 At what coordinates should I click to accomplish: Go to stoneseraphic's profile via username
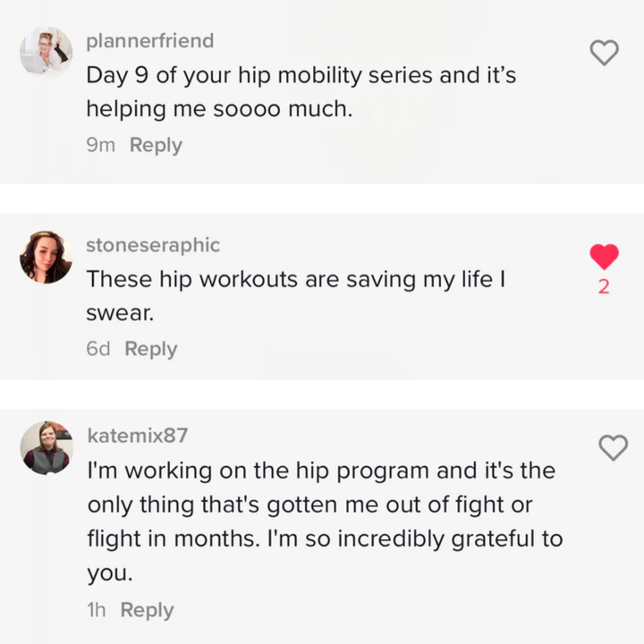152,245
